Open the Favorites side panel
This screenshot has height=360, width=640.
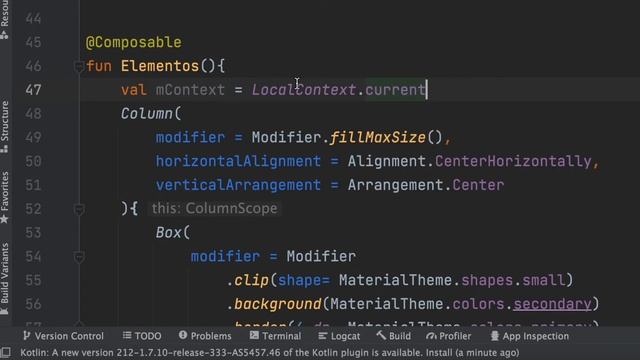[4, 197]
